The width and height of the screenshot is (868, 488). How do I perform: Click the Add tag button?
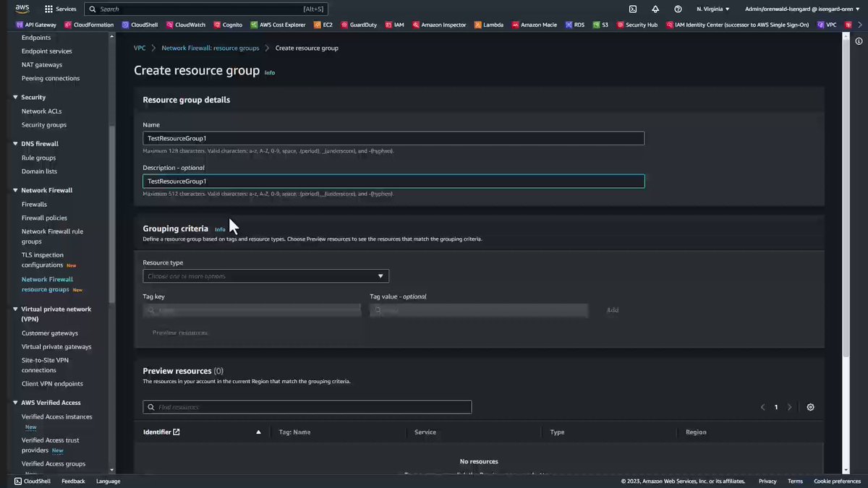[613, 310]
